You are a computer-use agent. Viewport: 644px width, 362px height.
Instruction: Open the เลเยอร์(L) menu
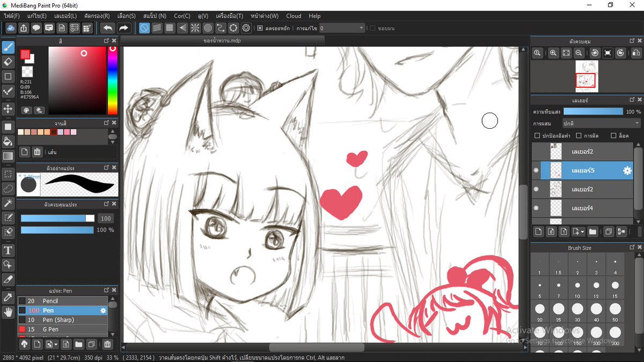[65, 16]
